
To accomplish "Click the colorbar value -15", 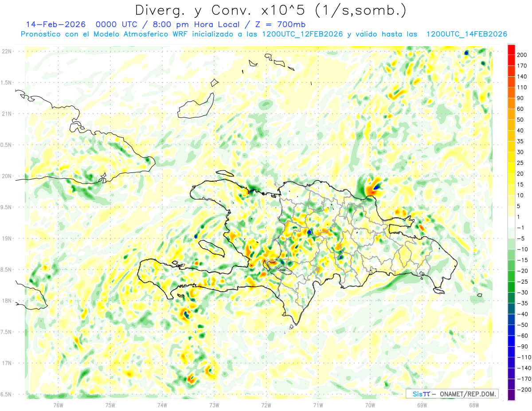I will coord(522,260).
